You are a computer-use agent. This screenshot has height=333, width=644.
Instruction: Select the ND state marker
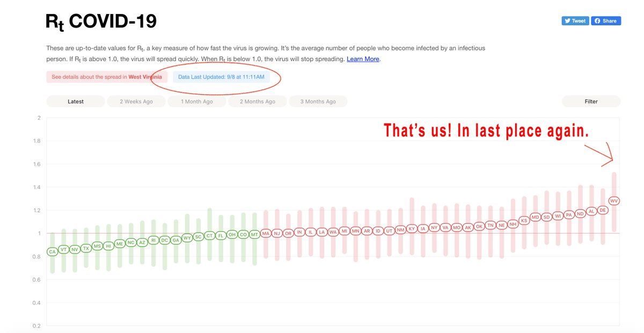(580, 214)
